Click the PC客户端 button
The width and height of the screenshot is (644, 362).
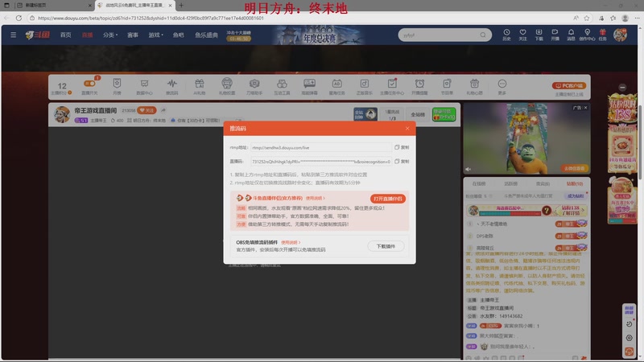569,86
